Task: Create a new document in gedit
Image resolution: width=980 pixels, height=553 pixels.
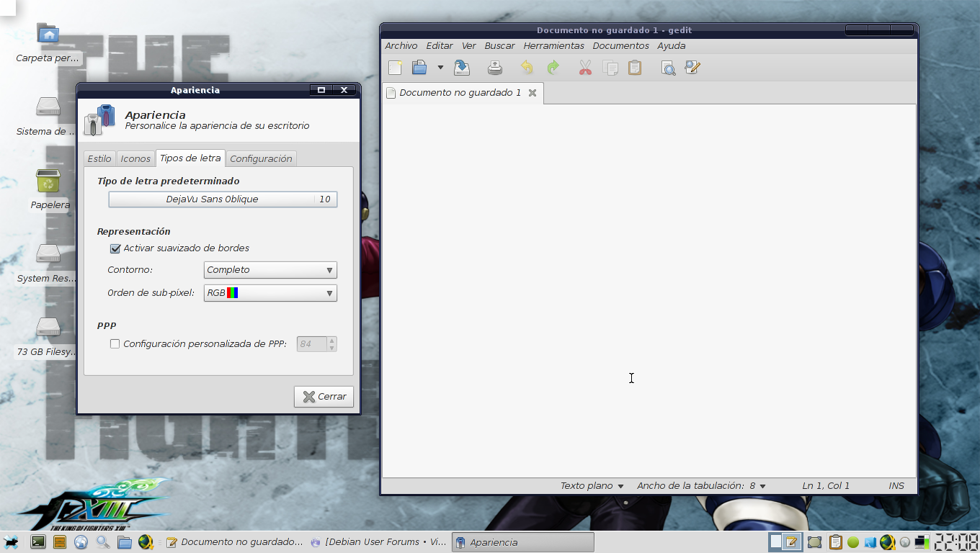Action: (x=395, y=68)
